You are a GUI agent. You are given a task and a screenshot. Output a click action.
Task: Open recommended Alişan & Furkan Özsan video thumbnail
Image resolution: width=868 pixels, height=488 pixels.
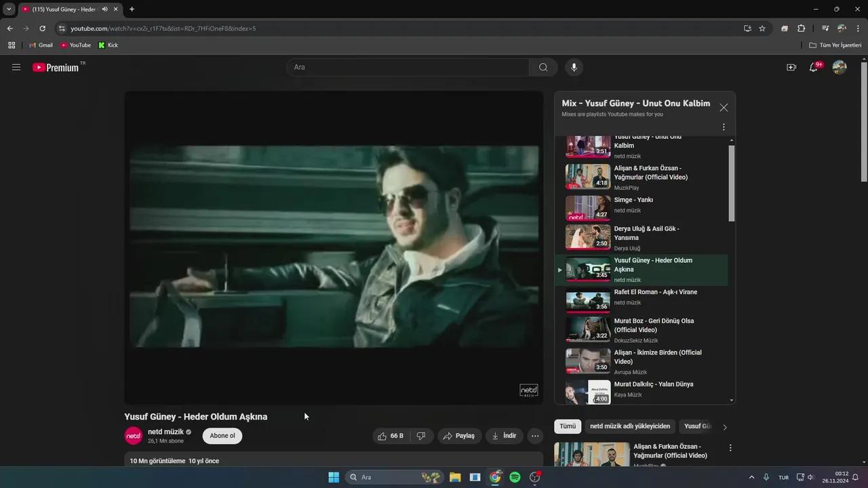point(592,454)
